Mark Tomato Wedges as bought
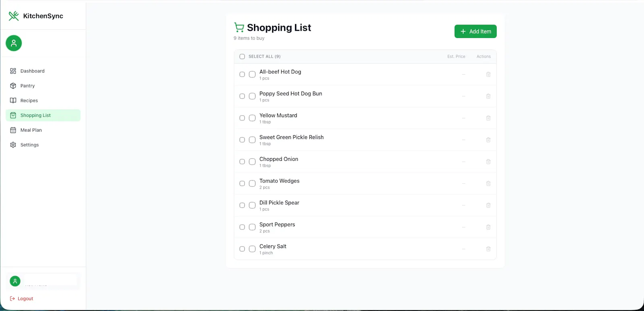 pyautogui.click(x=252, y=183)
